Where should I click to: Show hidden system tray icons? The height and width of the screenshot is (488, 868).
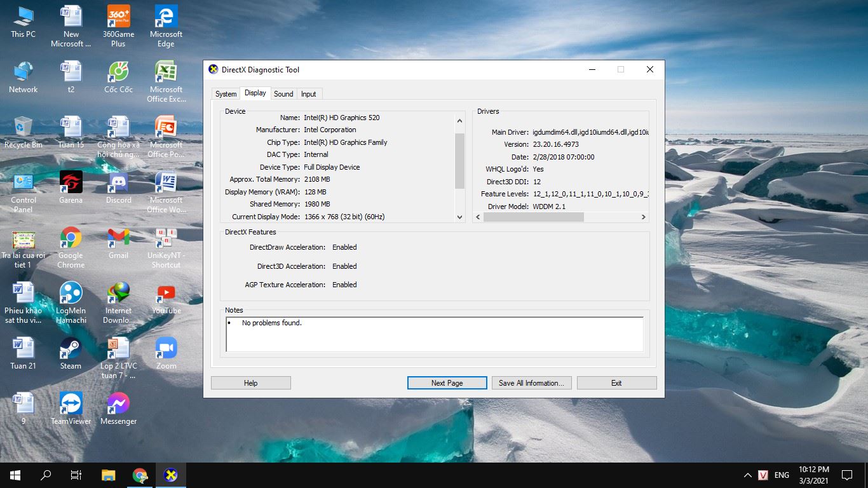[747, 475]
